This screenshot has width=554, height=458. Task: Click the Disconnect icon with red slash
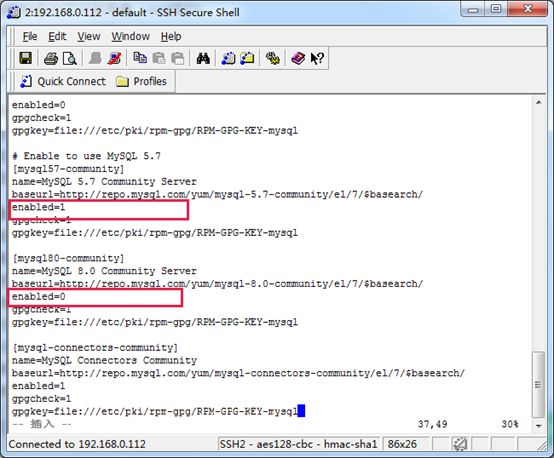click(114, 58)
